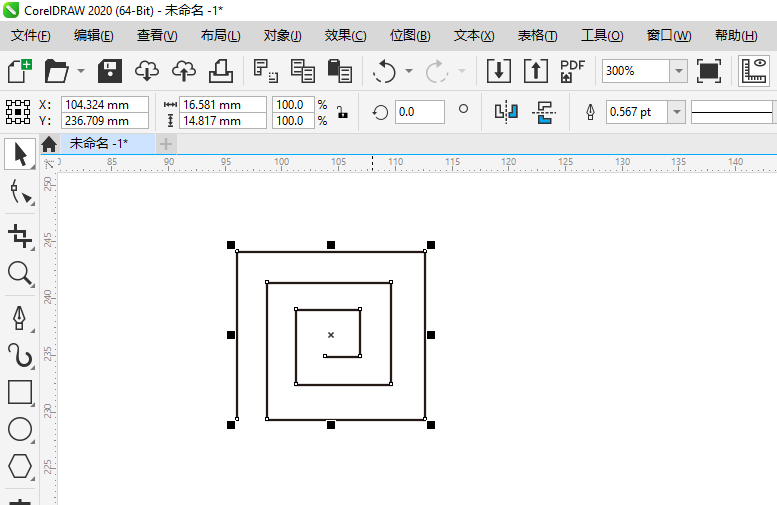The image size is (777, 505).
Task: Open the zoom level 300% dropdown
Action: tap(678, 71)
